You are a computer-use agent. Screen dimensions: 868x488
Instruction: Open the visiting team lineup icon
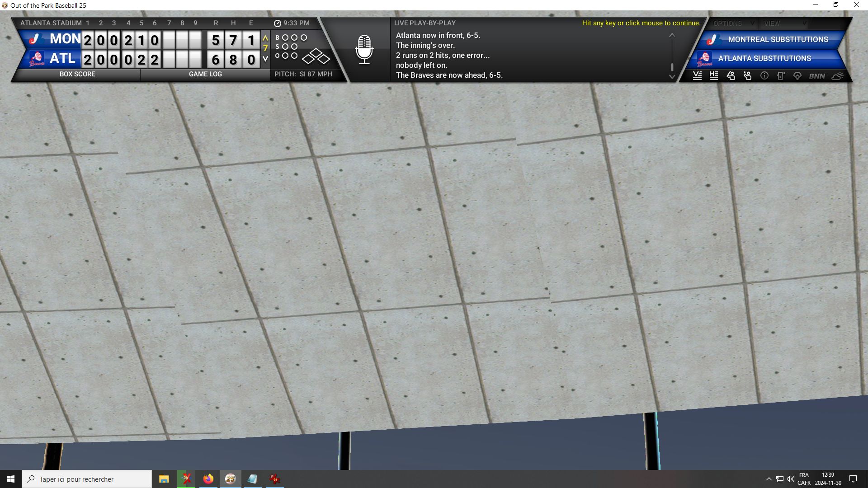pos(697,76)
